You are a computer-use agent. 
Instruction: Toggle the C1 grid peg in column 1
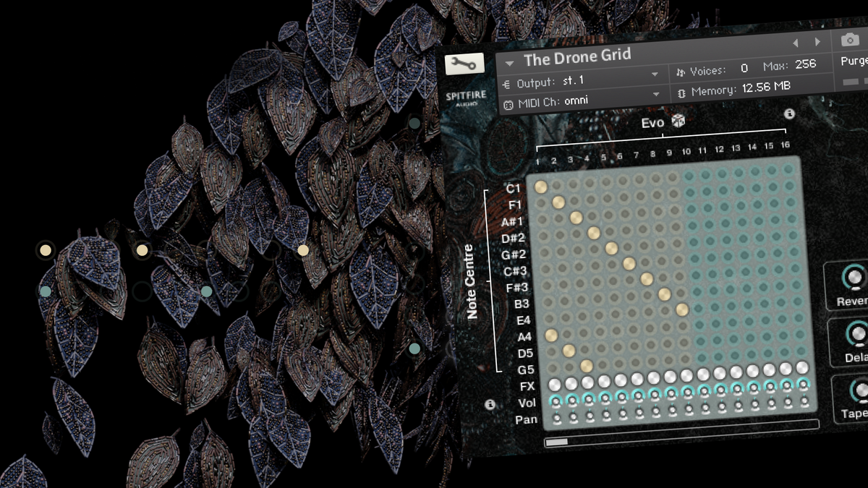tap(540, 187)
